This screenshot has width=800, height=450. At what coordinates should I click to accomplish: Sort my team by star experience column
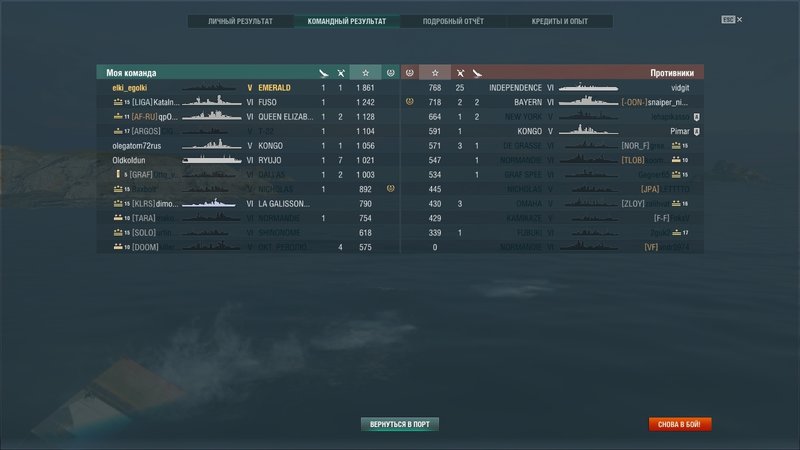tap(365, 73)
